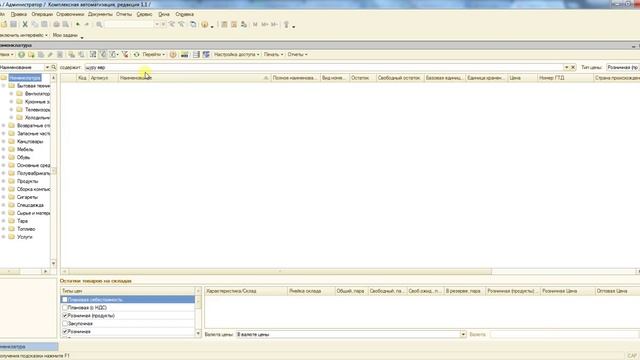The height and width of the screenshot is (360, 640).
Task: Click the Mark for deletion icon
Action: 60,54
